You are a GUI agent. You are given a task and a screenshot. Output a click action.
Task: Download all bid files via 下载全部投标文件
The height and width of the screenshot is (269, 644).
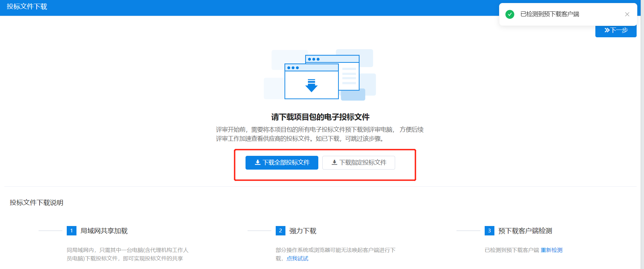(282, 163)
